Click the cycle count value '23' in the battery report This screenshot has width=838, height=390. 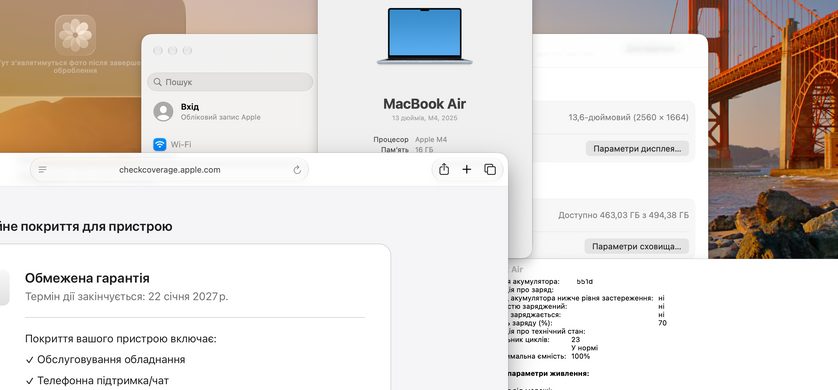576,339
